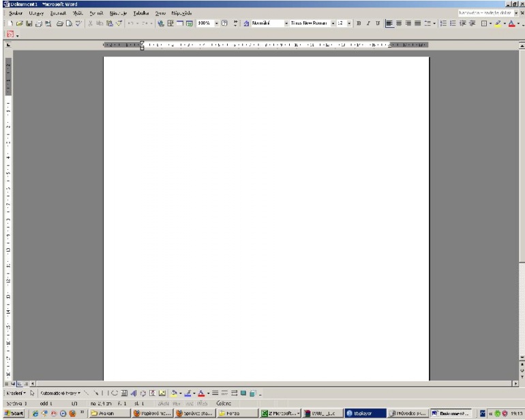Create a new blank document
525x420 pixels.
[x=10, y=23]
